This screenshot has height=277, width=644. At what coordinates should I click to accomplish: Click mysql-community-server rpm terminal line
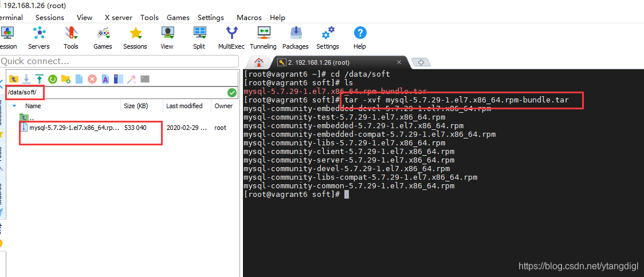click(349, 160)
